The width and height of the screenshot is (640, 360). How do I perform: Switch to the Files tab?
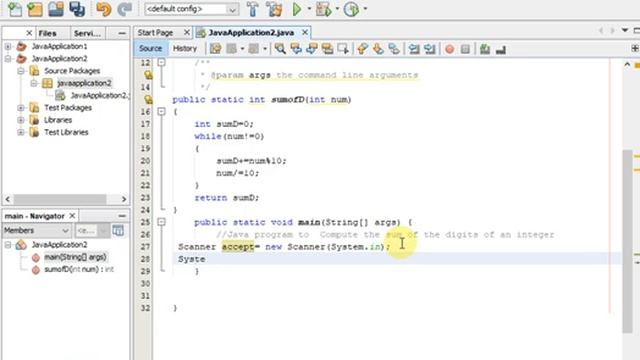pyautogui.click(x=48, y=33)
